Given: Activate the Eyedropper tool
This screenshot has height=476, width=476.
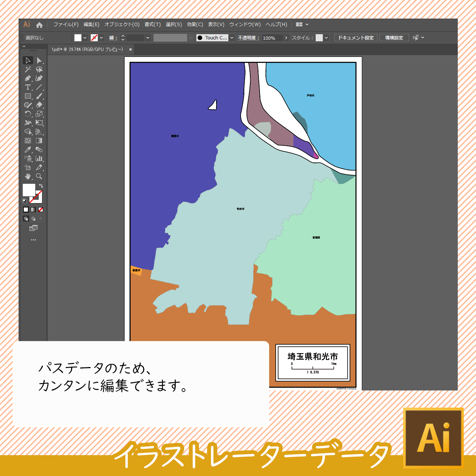Looking at the screenshot, I should [28, 150].
